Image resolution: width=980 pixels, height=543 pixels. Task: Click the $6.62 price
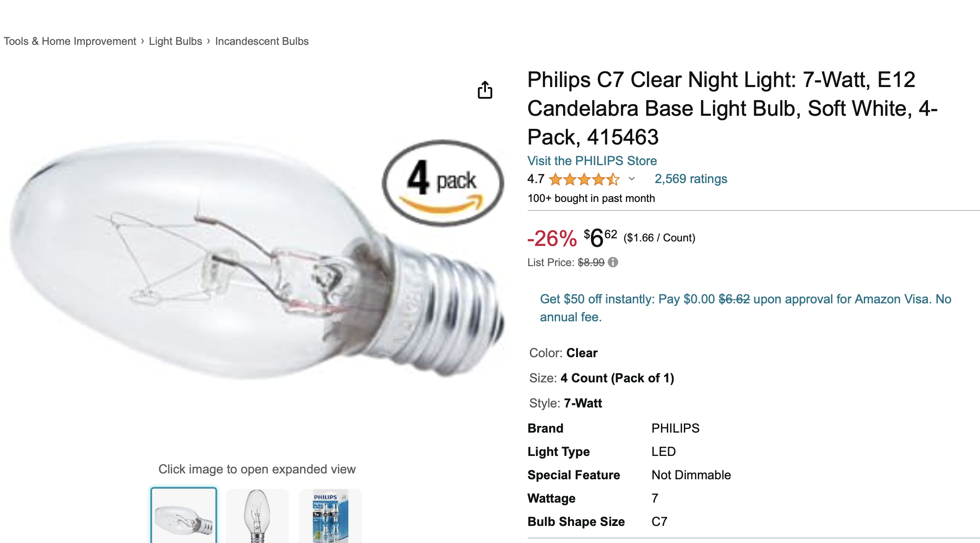600,237
